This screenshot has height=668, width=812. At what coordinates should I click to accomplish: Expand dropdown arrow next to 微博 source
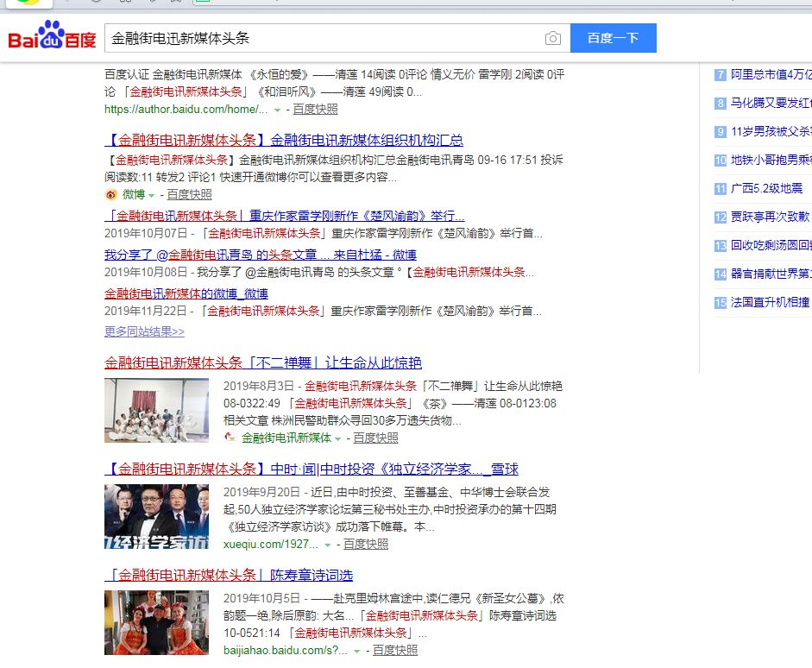click(x=151, y=196)
